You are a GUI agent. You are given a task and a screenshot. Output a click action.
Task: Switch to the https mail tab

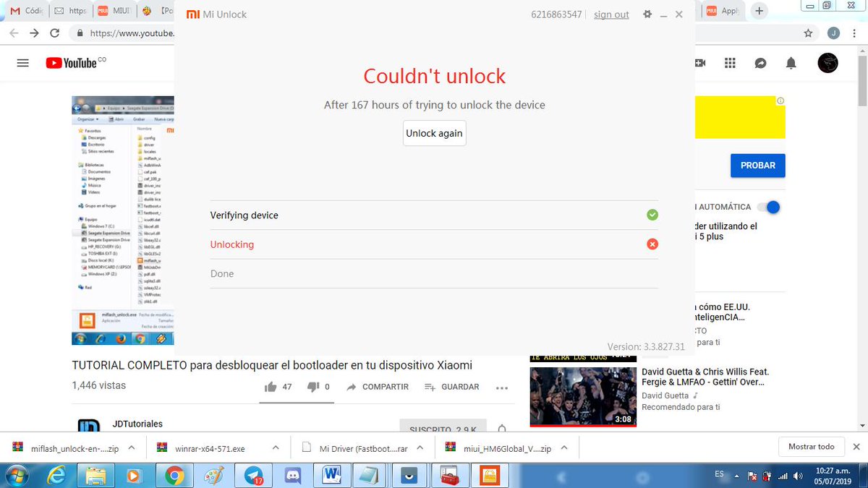[x=71, y=11]
